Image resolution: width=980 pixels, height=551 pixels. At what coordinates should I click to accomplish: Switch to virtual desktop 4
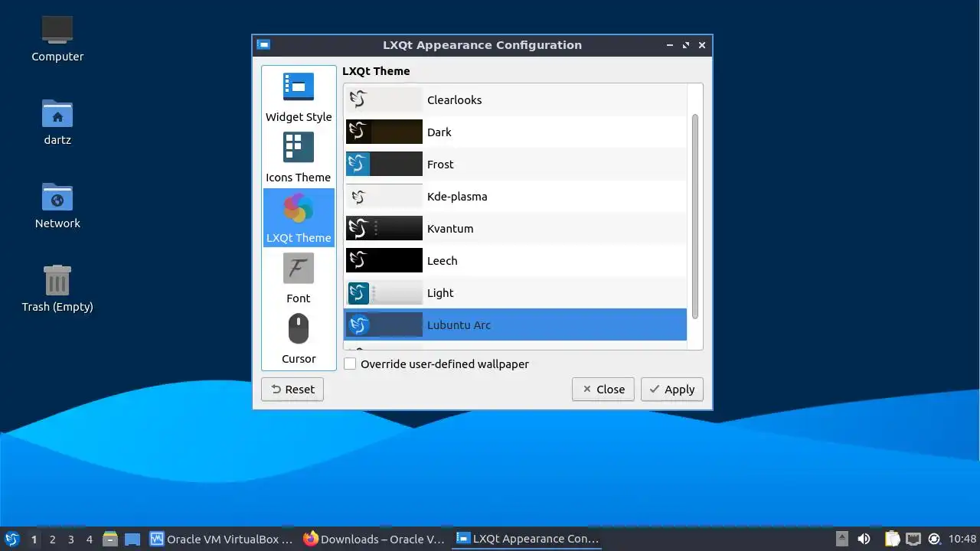(x=89, y=540)
